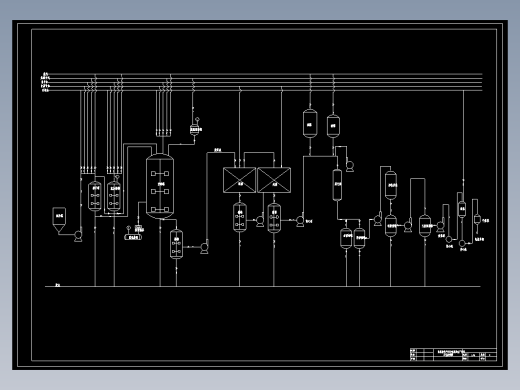
Task: Click the title block table in the drawing corner
Action: tap(453, 354)
